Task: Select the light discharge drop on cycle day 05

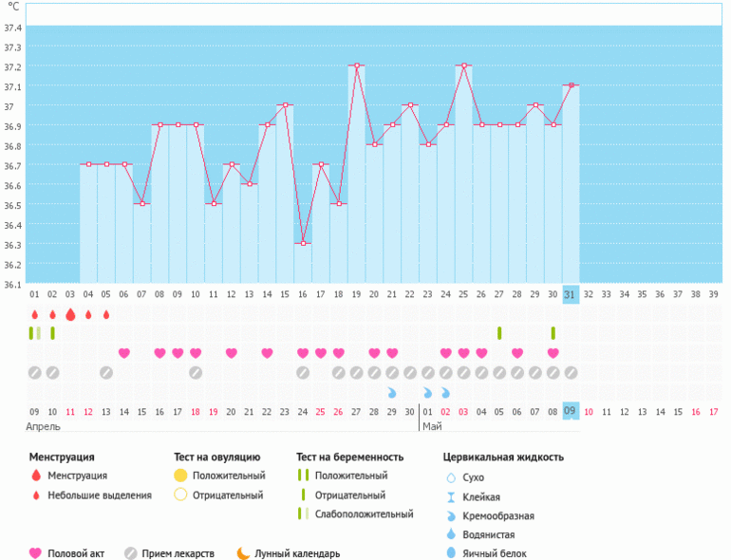Action: pos(106,315)
